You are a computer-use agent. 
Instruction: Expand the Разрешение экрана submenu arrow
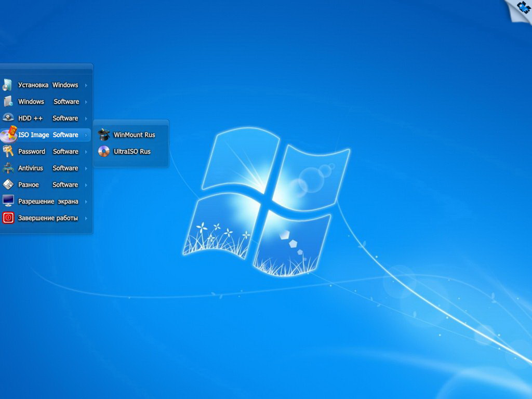[86, 202]
